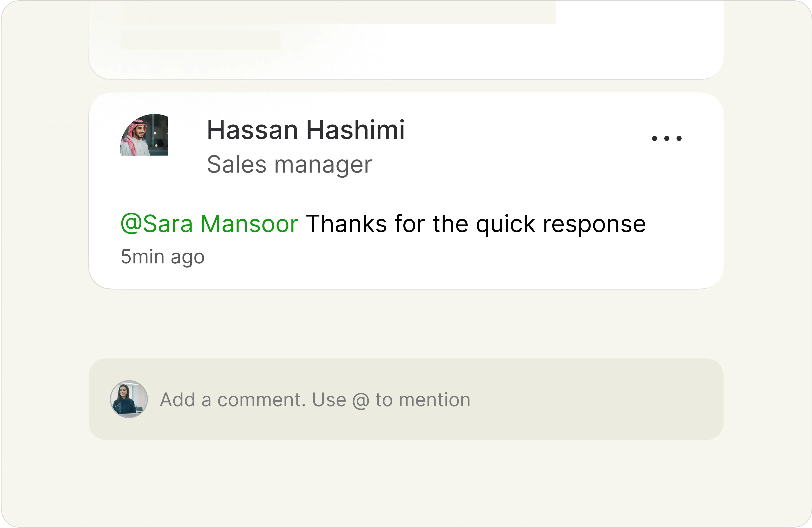The height and width of the screenshot is (528, 812).
Task: Click the surname "Hashimi" in comment header
Action: pos(355,130)
